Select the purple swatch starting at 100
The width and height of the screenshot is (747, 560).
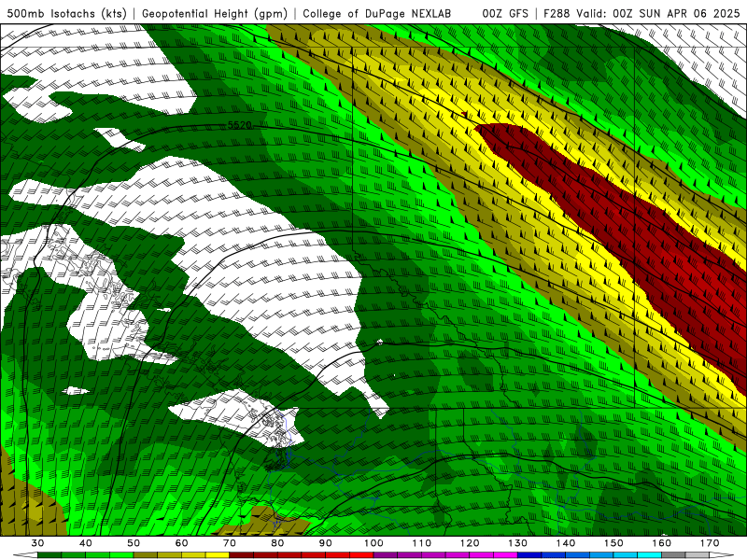tap(386, 555)
